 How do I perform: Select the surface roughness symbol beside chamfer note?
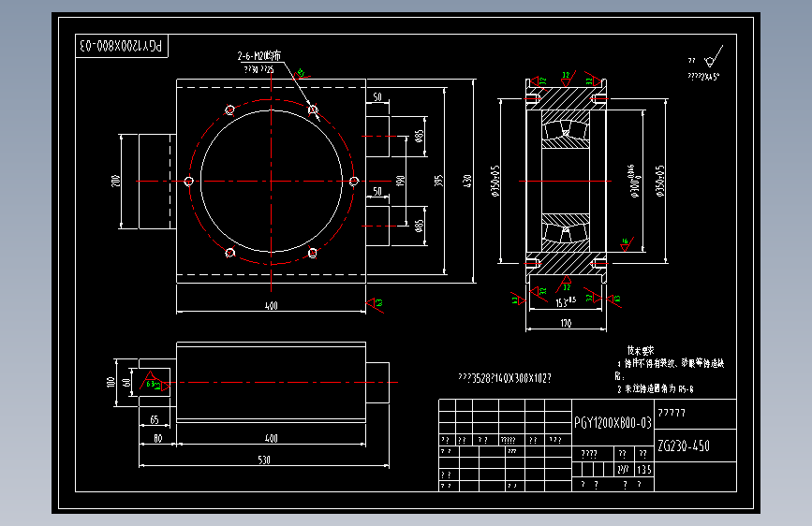tap(714, 56)
